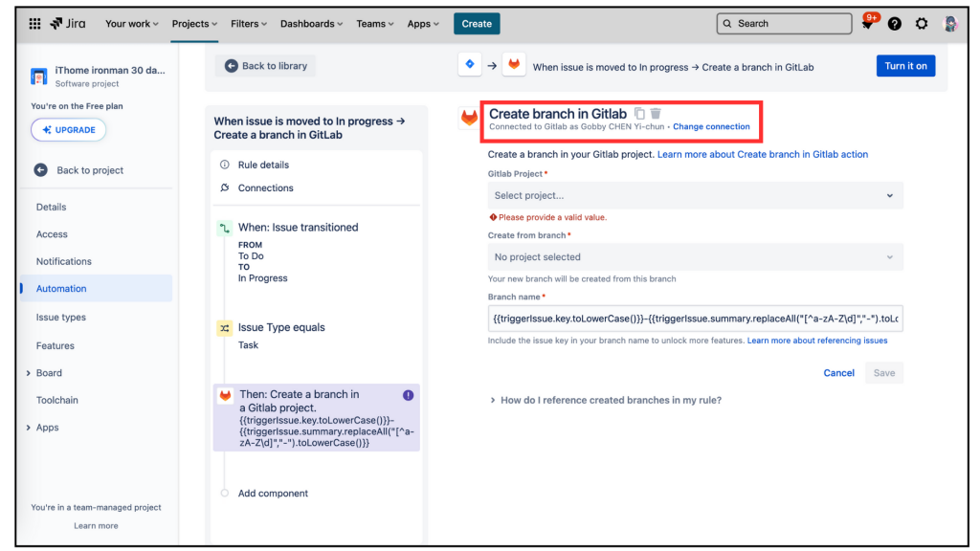Open Learn more about Create branch in Gitlab action

tap(763, 154)
